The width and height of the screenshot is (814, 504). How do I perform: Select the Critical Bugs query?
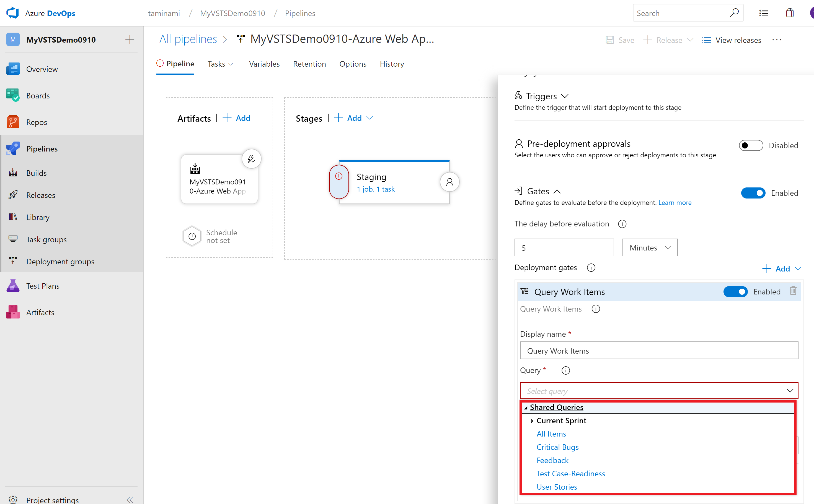coord(557,447)
